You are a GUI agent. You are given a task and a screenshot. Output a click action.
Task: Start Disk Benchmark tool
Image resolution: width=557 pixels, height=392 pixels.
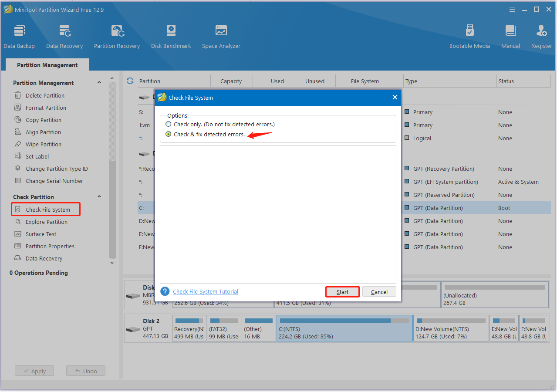[171, 37]
